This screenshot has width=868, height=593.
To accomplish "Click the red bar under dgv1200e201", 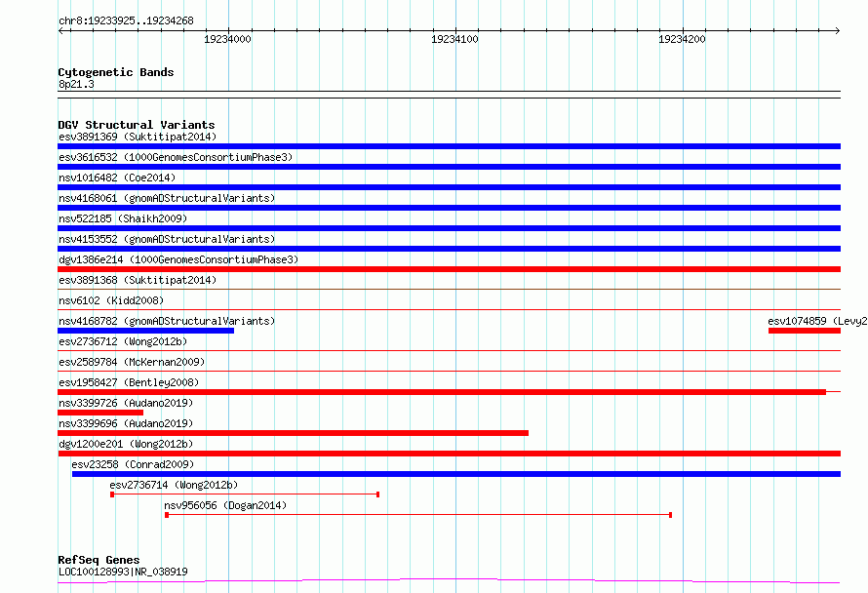I will pyautogui.click(x=449, y=454).
